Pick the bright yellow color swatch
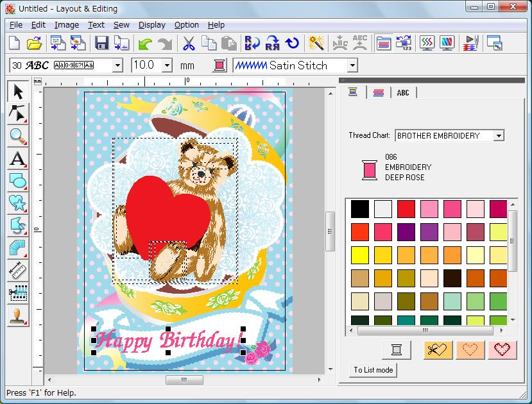Image resolution: width=532 pixels, height=404 pixels. pos(359,255)
